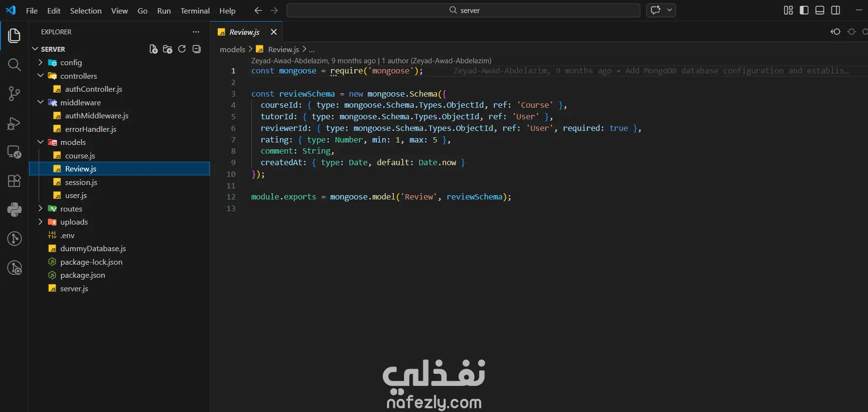Toggle the secondary side bar visibility

pos(836,10)
